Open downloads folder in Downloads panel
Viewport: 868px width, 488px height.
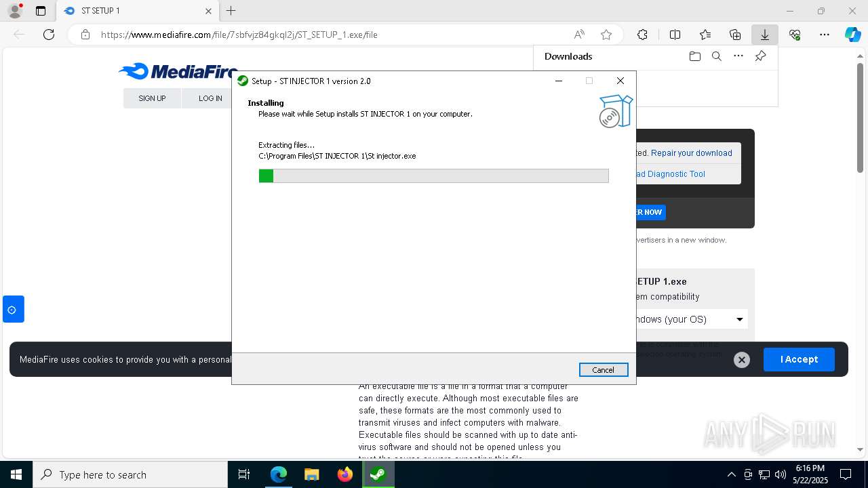tap(694, 56)
